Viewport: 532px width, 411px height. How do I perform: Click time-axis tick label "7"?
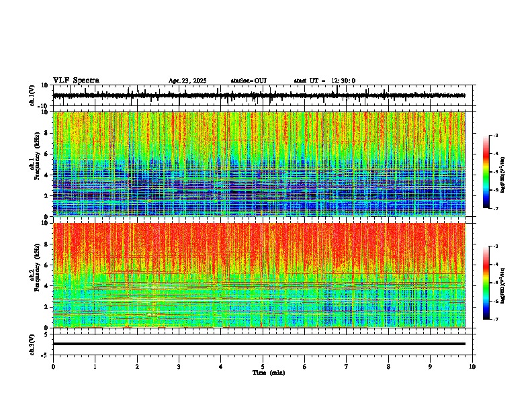pos(347,367)
